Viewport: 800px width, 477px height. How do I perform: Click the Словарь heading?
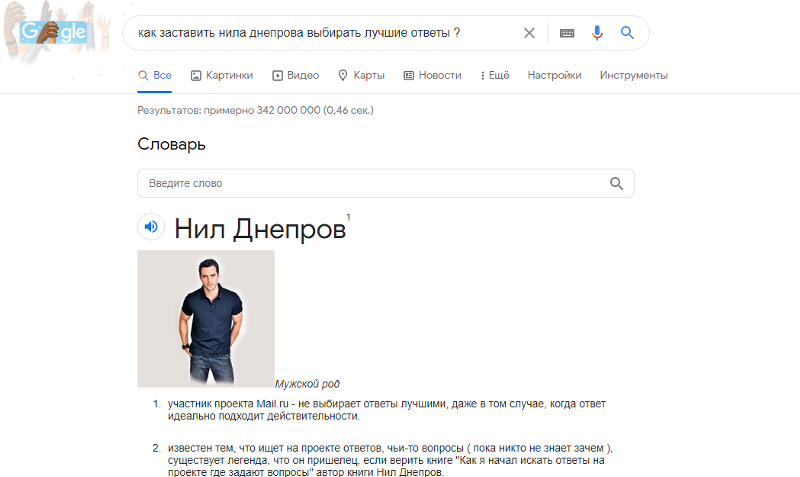tap(171, 144)
